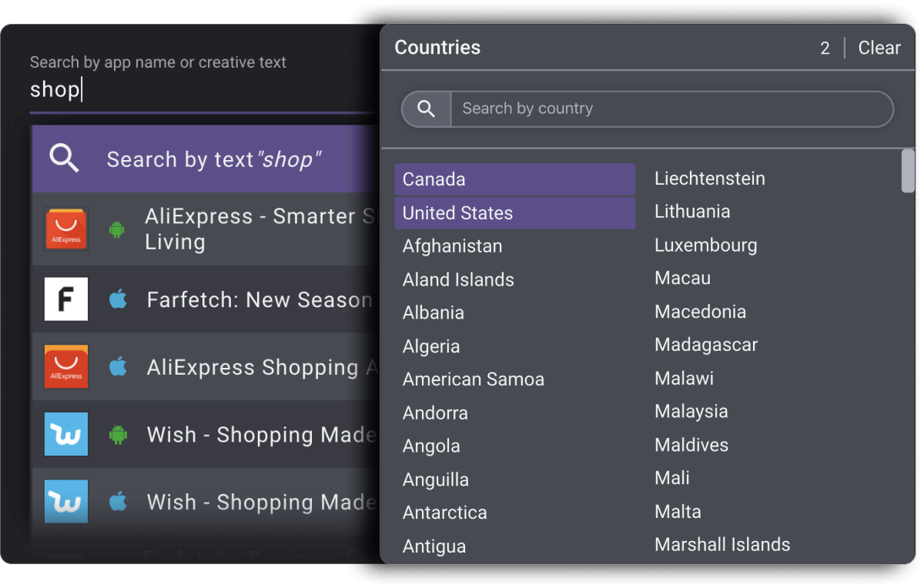Screen dimensions: 924x588
Task: Click the Android icon beside Wish result
Action: (118, 435)
